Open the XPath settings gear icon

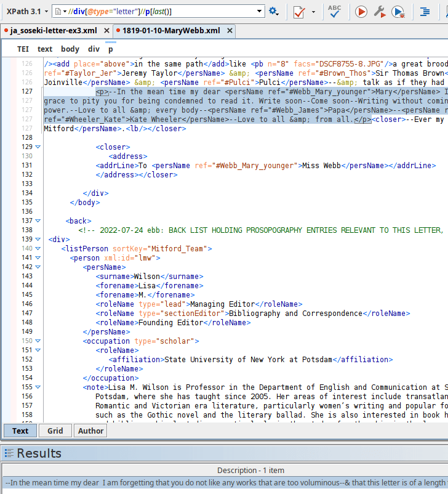point(273,12)
